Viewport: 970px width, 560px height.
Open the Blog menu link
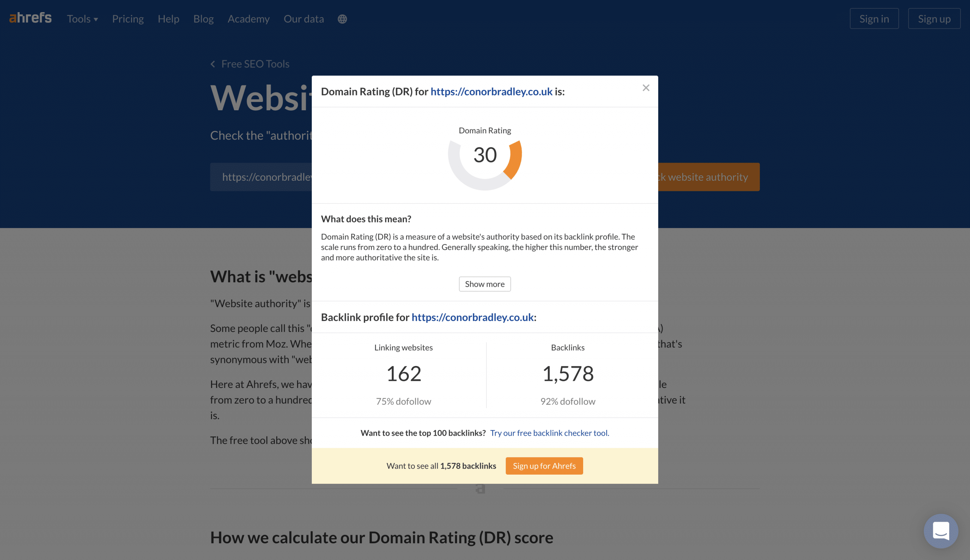pyautogui.click(x=203, y=19)
